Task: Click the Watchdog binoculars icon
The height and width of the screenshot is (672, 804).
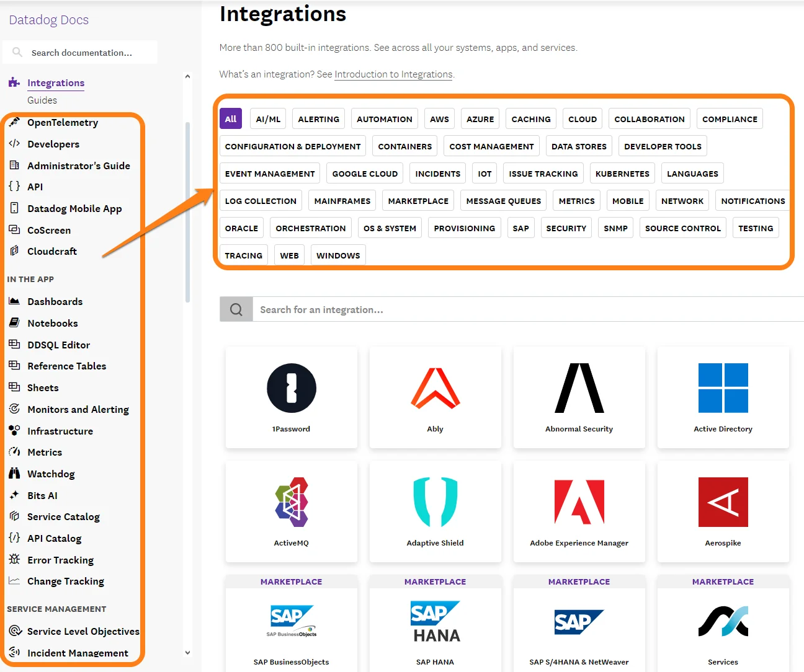Action: click(14, 473)
